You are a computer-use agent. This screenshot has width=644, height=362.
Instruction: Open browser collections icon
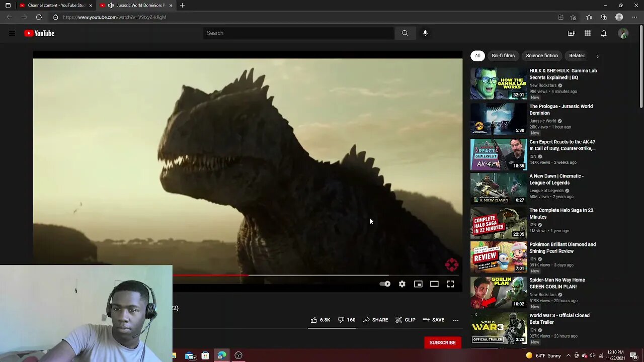(x=604, y=17)
